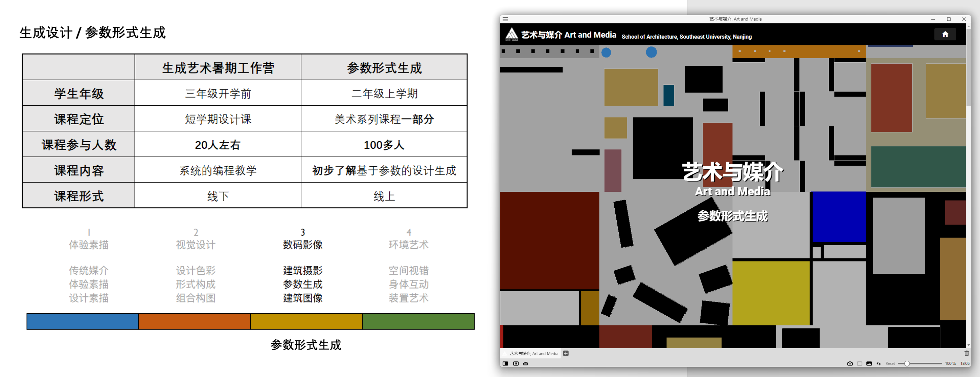Screen dimensions: 980x377
Task: Click the 课程参与人数 row header
Action: (x=79, y=145)
